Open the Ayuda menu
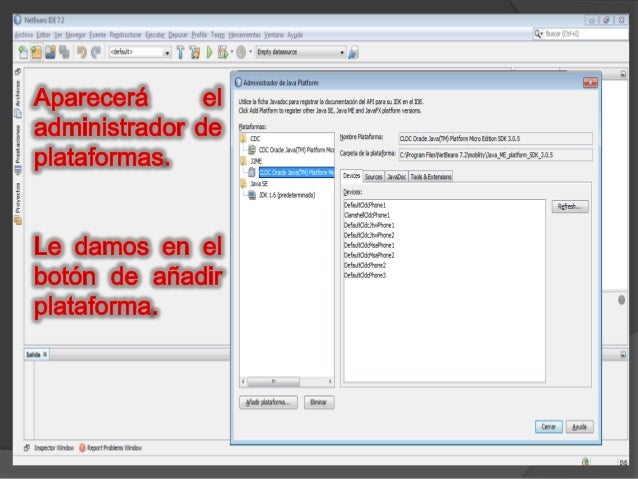 pos(295,35)
